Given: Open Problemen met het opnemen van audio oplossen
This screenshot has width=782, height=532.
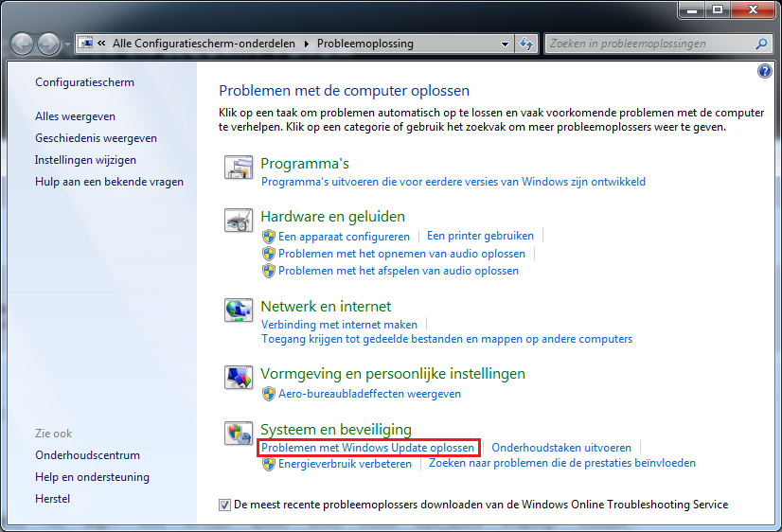Looking at the screenshot, I should [401, 254].
